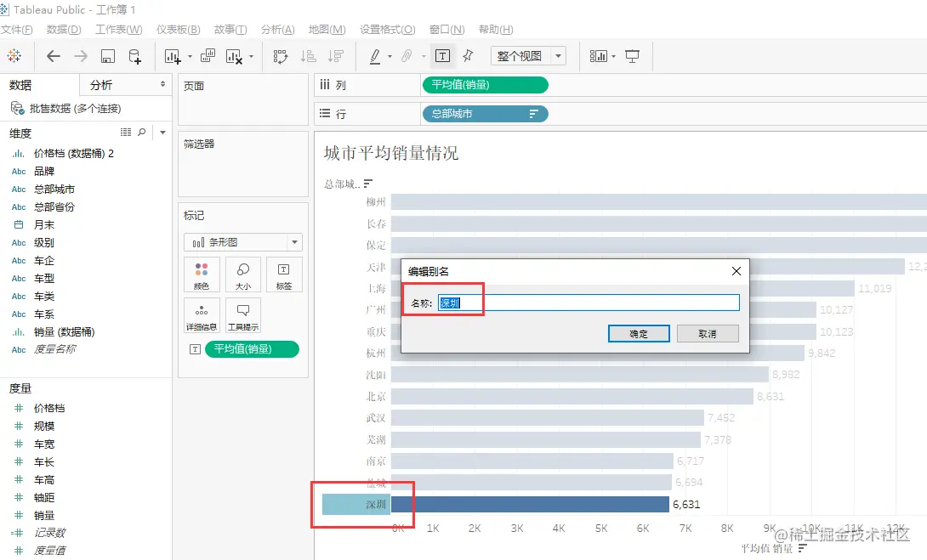Viewport: 927px width, 560px height.
Task: Select 品牌 dimension field
Action: pyautogui.click(x=44, y=172)
